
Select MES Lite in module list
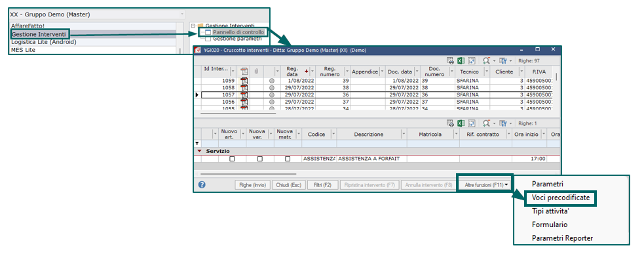24,50
